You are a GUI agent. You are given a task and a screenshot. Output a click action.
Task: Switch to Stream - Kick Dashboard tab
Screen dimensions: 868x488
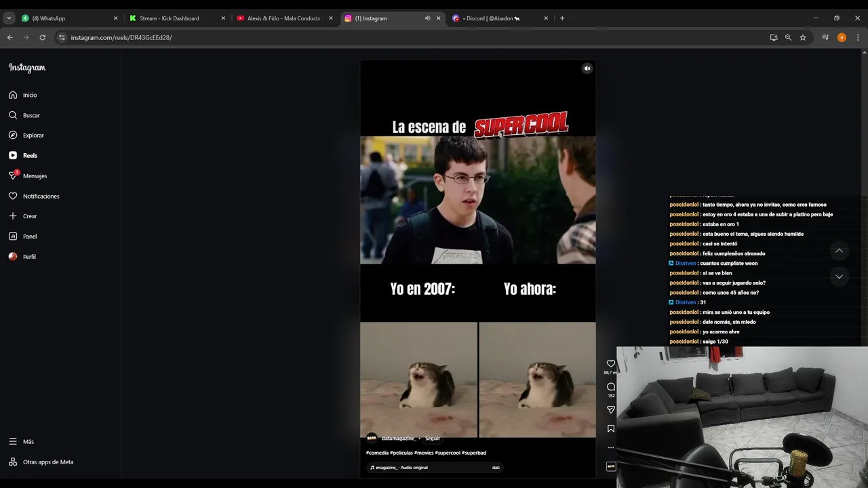click(176, 18)
